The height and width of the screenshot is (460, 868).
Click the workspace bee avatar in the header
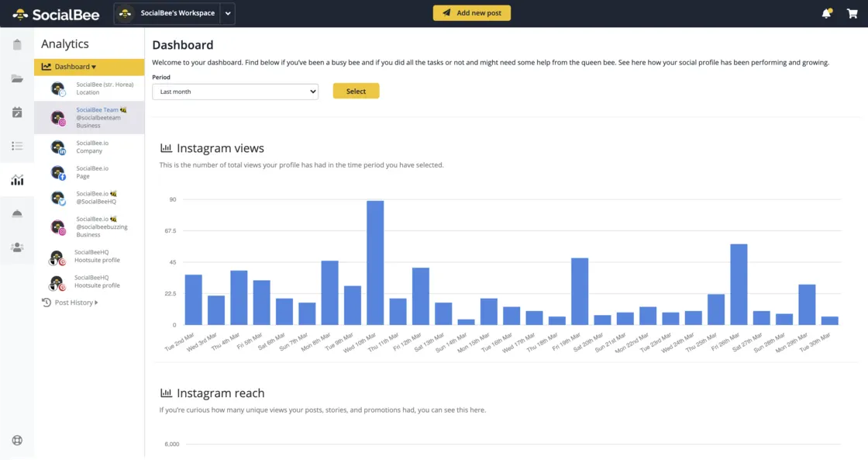click(x=126, y=13)
